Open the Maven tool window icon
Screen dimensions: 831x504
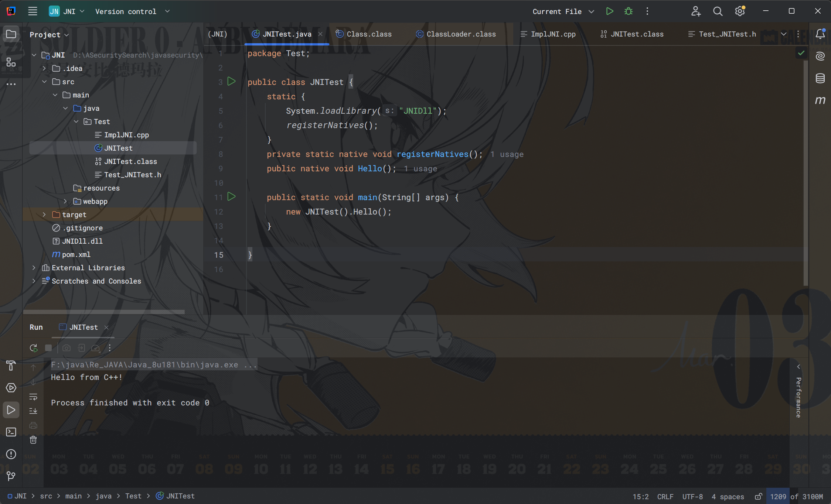820,100
